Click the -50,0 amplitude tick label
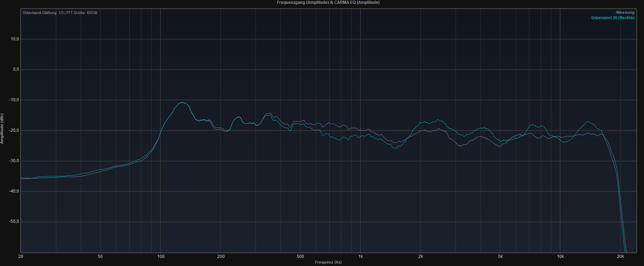The height and width of the screenshot is (266, 644). click(x=14, y=222)
